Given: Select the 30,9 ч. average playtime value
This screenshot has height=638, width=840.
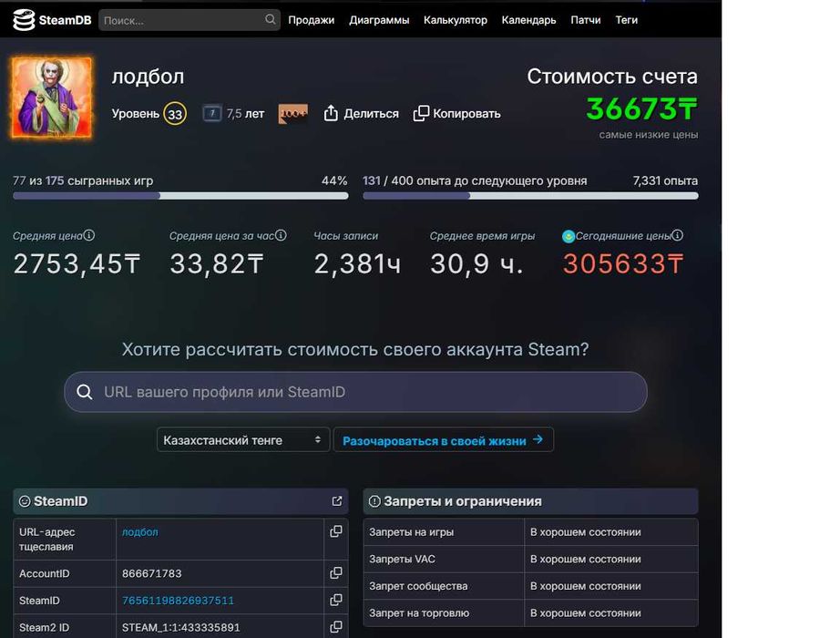Looking at the screenshot, I should tap(476, 263).
